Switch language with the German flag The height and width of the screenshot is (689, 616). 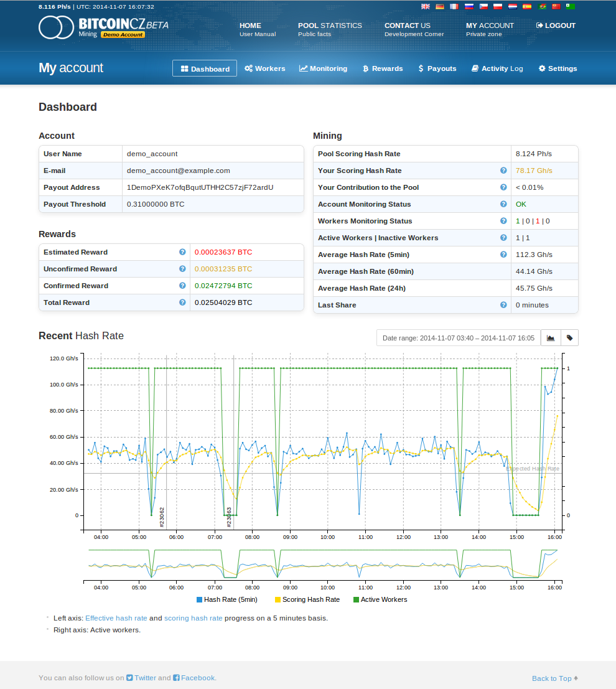click(441, 7)
